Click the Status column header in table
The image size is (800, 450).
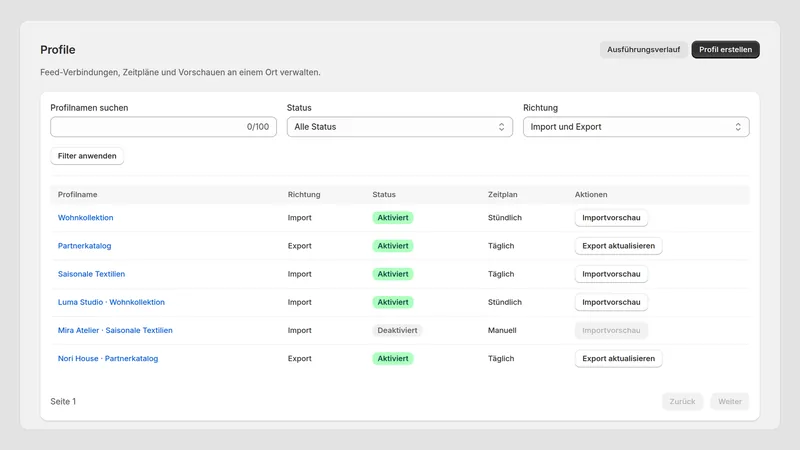384,194
